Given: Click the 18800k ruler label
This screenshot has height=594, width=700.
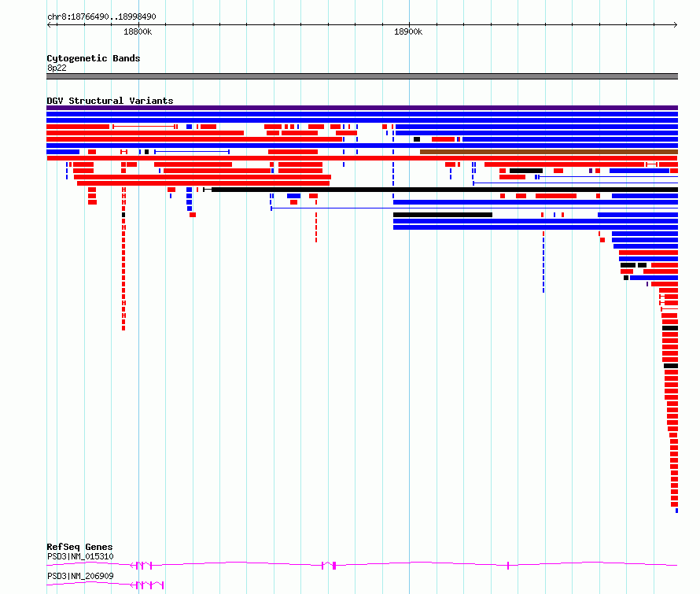Looking at the screenshot, I should point(138,31).
